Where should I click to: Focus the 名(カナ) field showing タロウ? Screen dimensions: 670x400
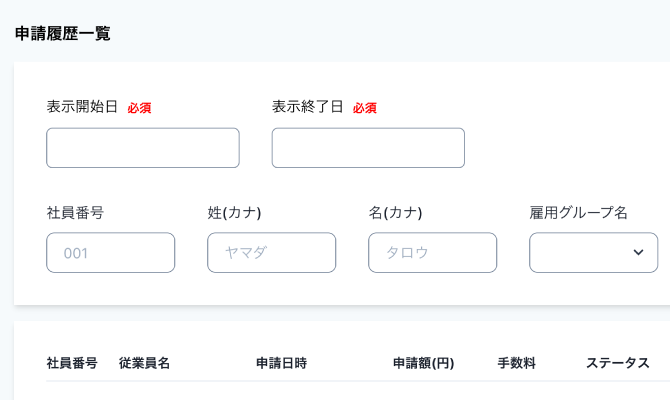click(432, 253)
